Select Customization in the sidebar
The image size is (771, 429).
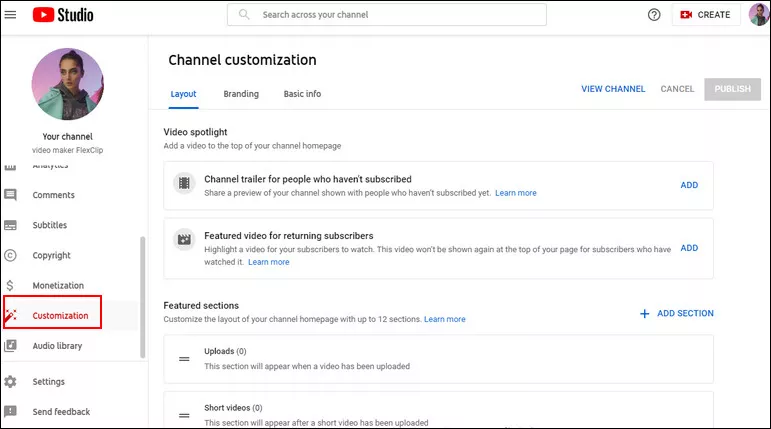[x=60, y=315]
